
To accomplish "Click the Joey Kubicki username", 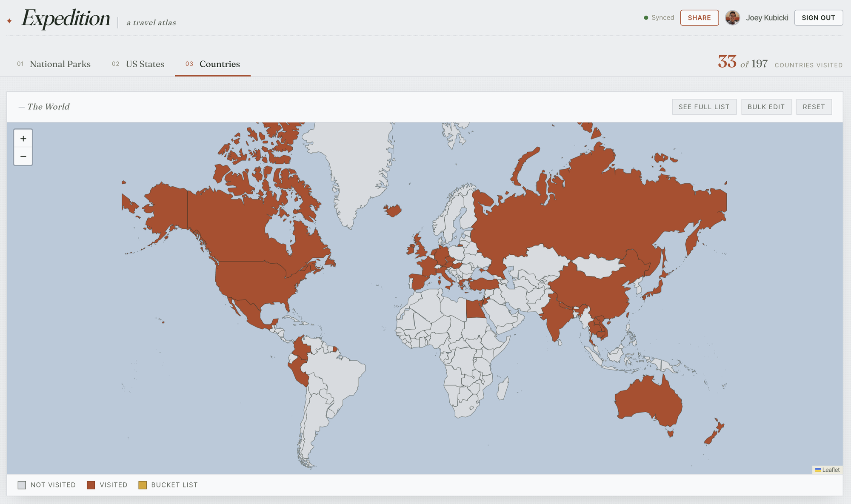I will [767, 18].
